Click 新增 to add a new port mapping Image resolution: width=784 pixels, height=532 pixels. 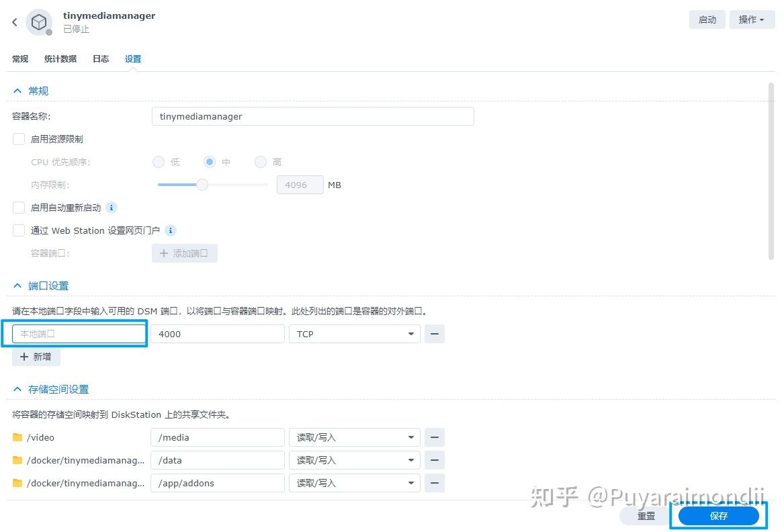[x=36, y=357]
